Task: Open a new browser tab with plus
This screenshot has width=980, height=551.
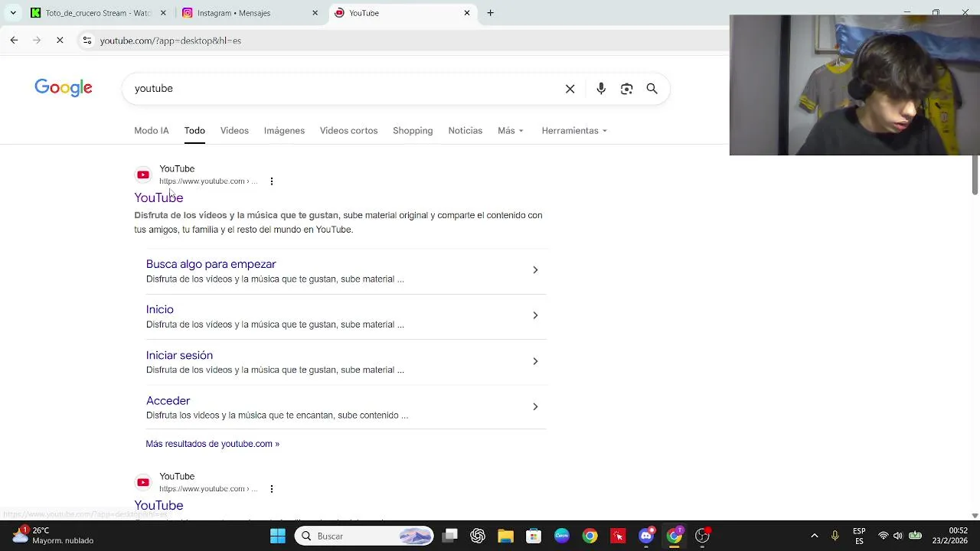Action: (x=491, y=13)
